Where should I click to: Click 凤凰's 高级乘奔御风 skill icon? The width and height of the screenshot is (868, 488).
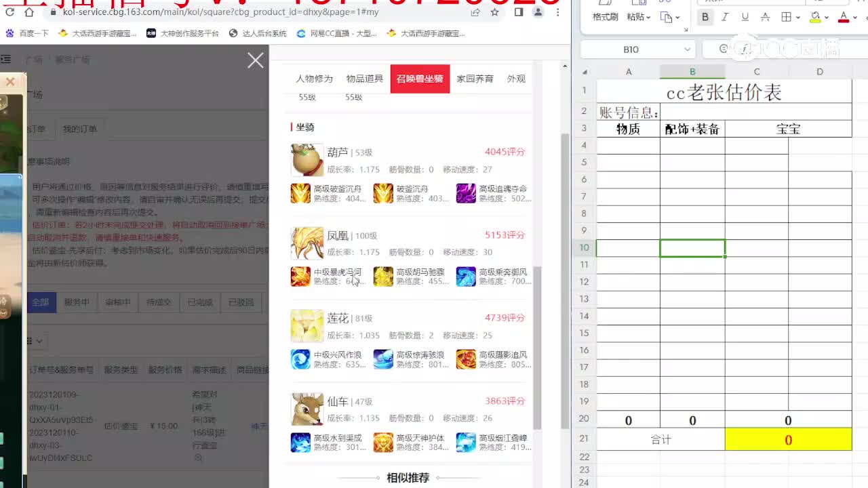pos(466,276)
